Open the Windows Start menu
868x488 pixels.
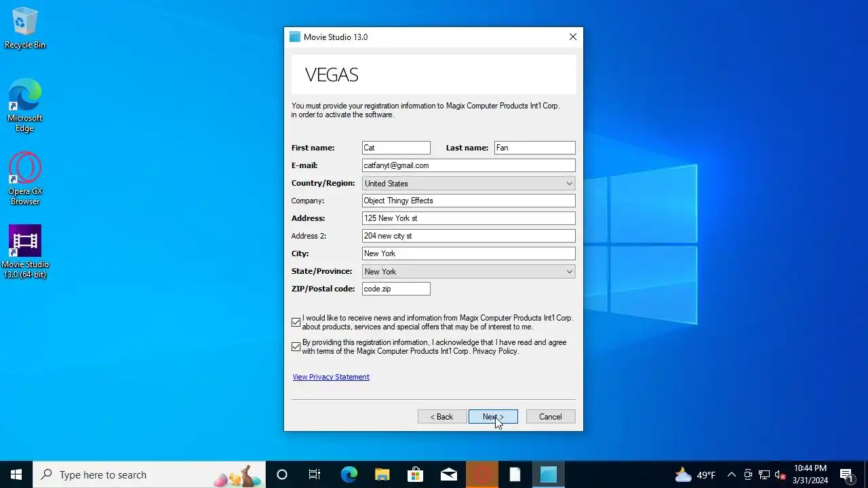[16, 474]
